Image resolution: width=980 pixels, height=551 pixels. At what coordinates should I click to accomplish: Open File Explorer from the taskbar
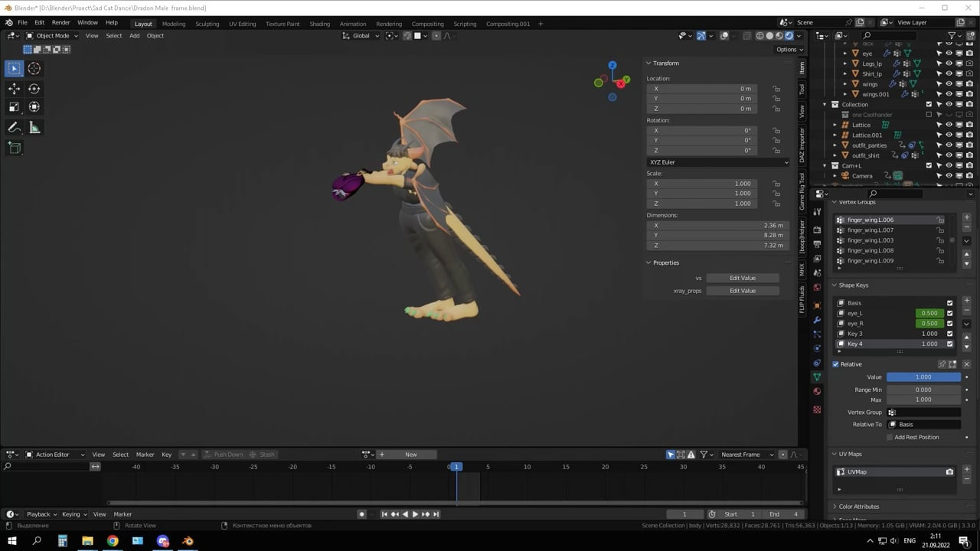point(87,541)
